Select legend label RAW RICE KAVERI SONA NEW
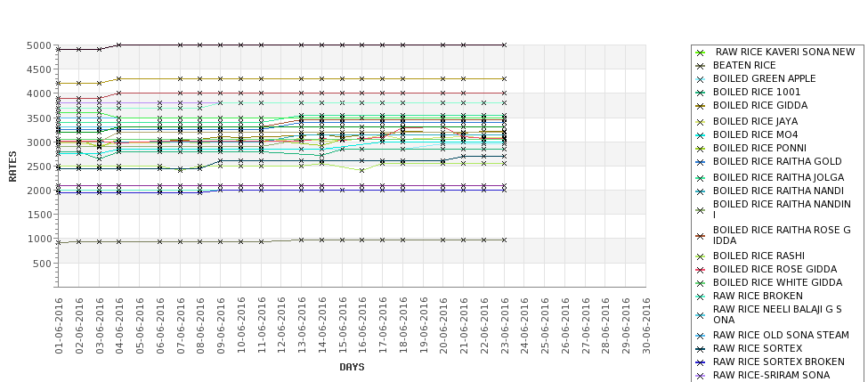 pos(785,52)
